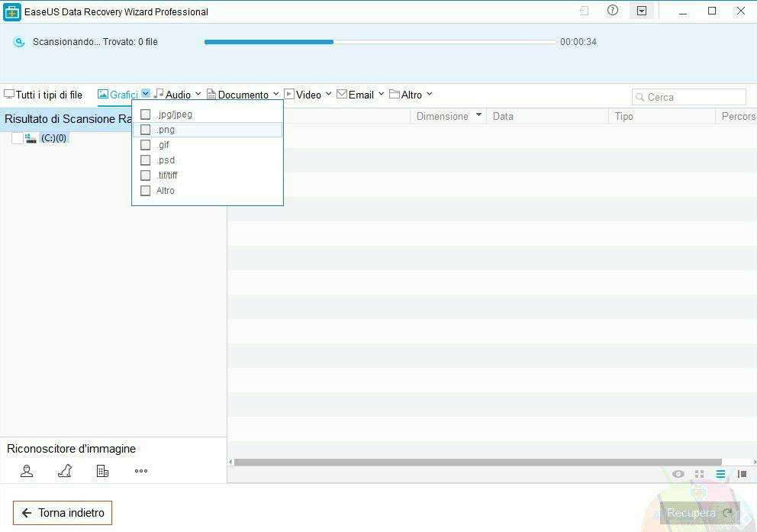Switch to thumbnail grid view
The image size is (757, 532).
click(x=699, y=474)
